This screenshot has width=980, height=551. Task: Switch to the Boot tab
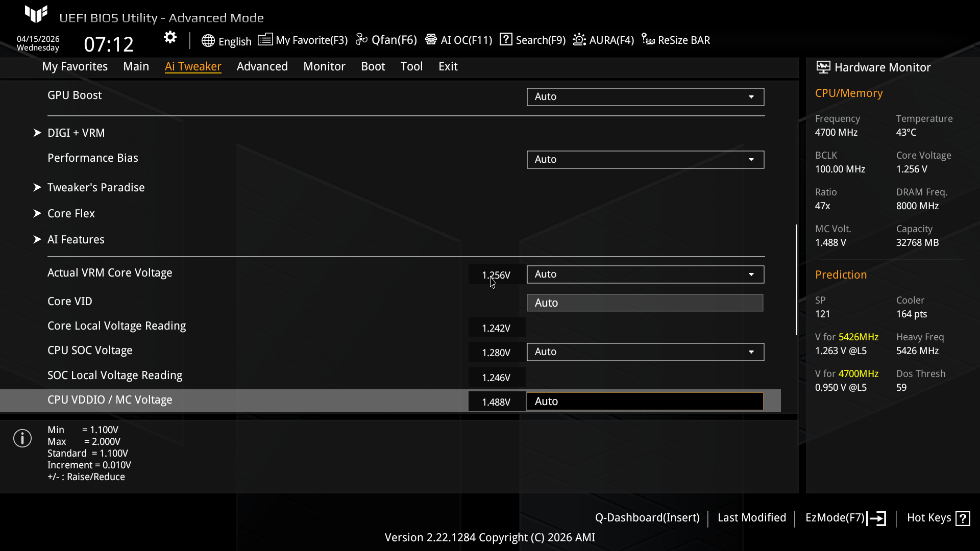(x=373, y=66)
